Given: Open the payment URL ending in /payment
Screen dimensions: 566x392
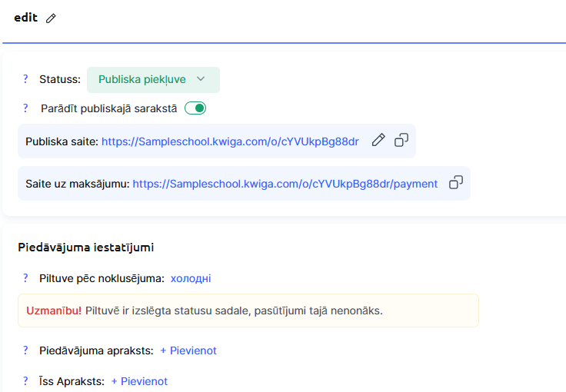Looking at the screenshot, I should coord(285,184).
